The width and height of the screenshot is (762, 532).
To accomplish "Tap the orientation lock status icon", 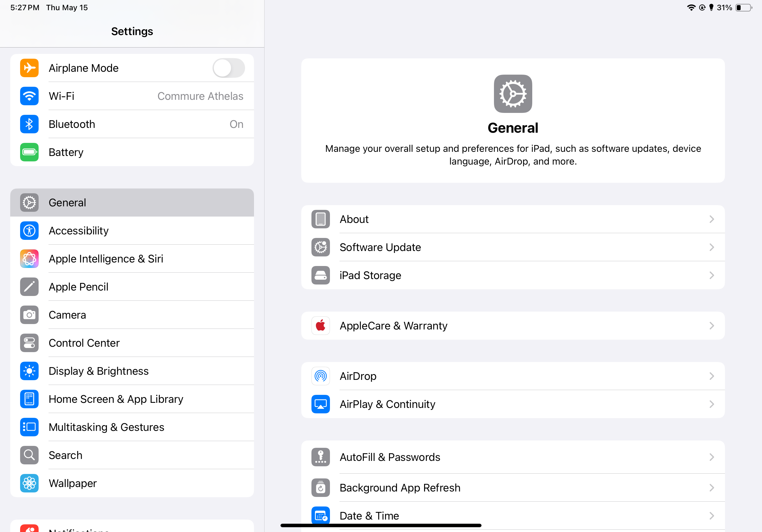I will [702, 8].
